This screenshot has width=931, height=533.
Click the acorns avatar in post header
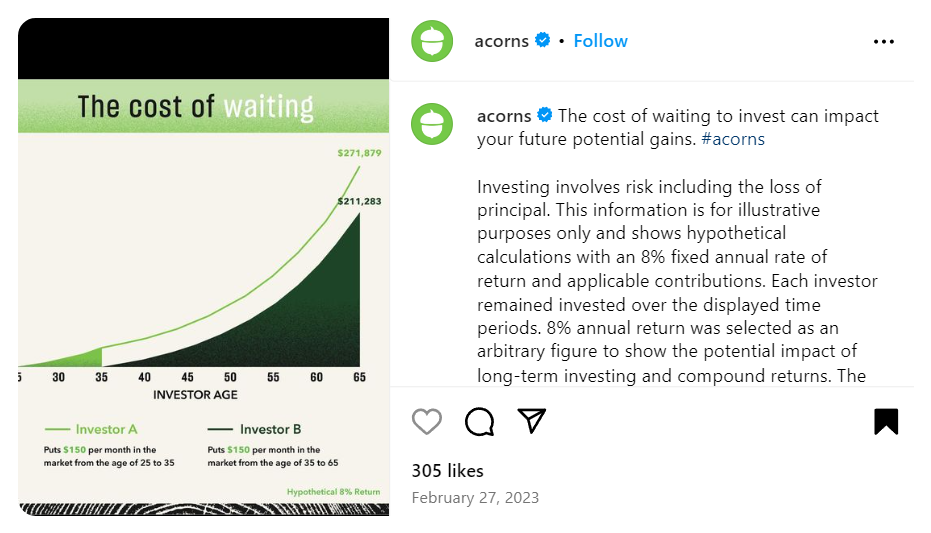click(432, 41)
